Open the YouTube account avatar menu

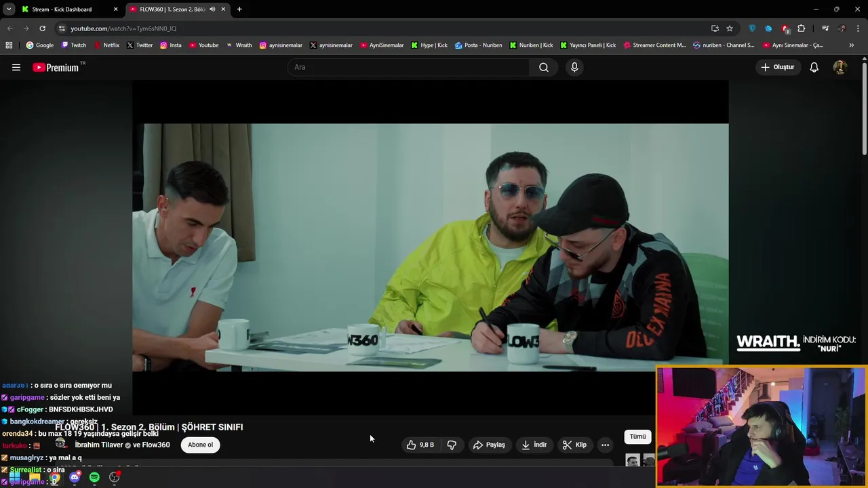point(840,67)
